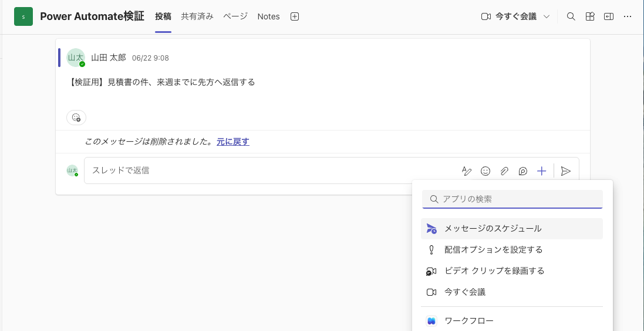Click the exclamation delivery options icon
Viewport: 644px width, 331px height.
(431, 250)
